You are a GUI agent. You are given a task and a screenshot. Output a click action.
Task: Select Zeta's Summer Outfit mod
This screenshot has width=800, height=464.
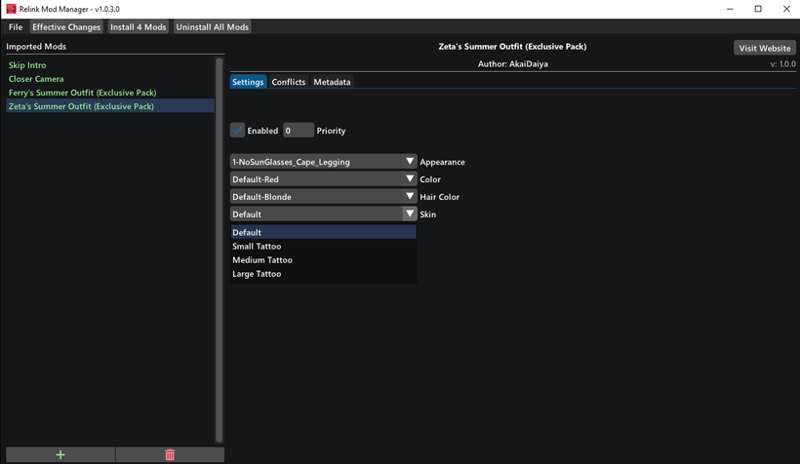110,106
